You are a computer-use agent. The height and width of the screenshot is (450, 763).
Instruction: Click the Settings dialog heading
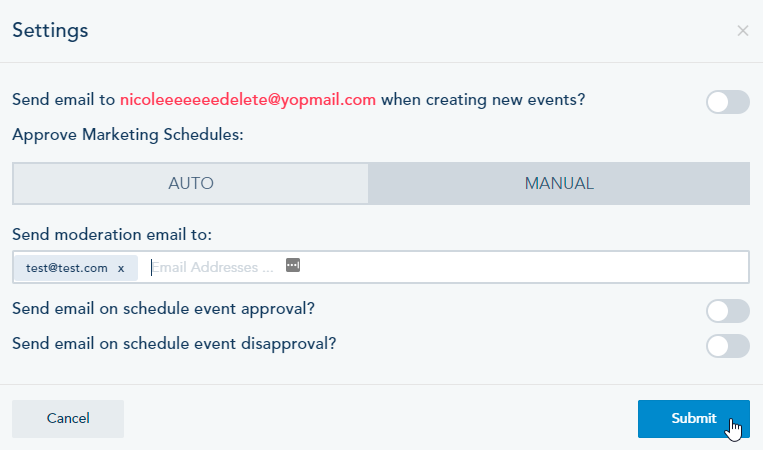coord(50,31)
